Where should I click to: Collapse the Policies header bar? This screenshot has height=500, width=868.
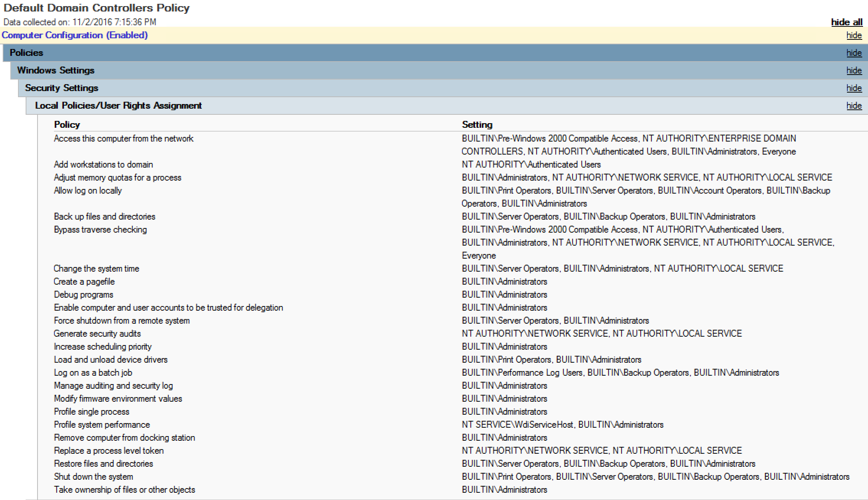pyautogui.click(x=26, y=53)
